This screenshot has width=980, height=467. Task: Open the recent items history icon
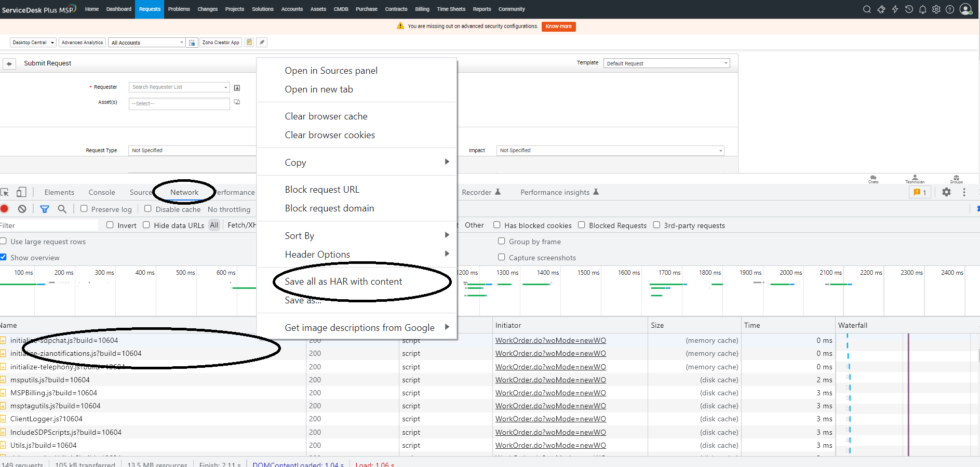909,9
